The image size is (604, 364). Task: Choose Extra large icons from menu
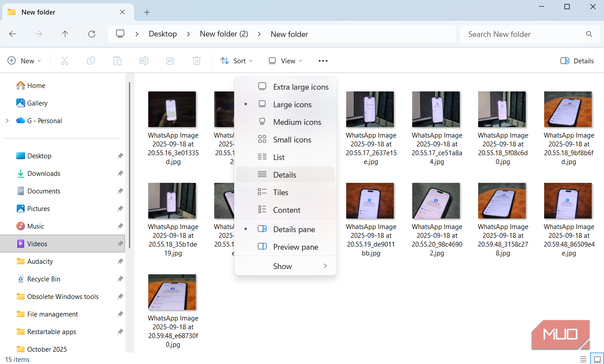pyautogui.click(x=286, y=87)
